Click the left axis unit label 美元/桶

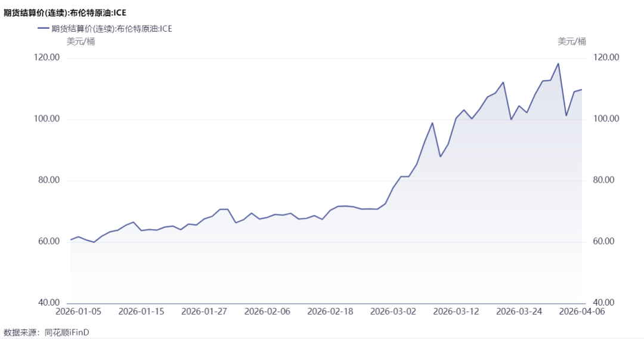point(81,42)
